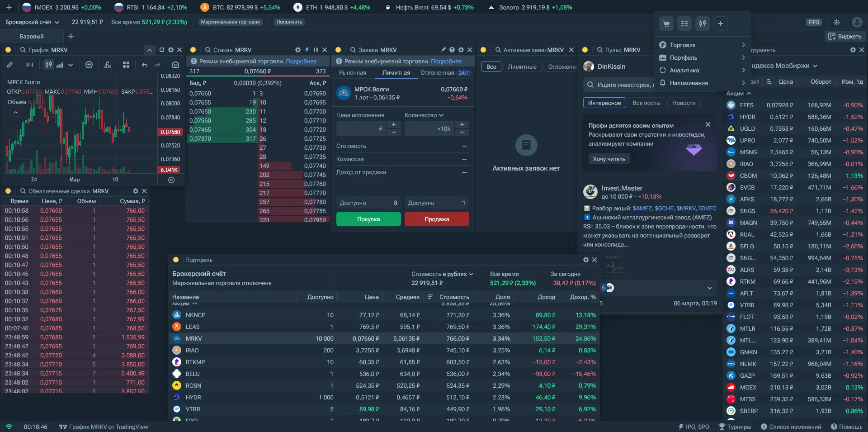The width and height of the screenshot is (868, 432).
Task: Pin the Заявка MRKV widget
Action: pyautogui.click(x=443, y=50)
